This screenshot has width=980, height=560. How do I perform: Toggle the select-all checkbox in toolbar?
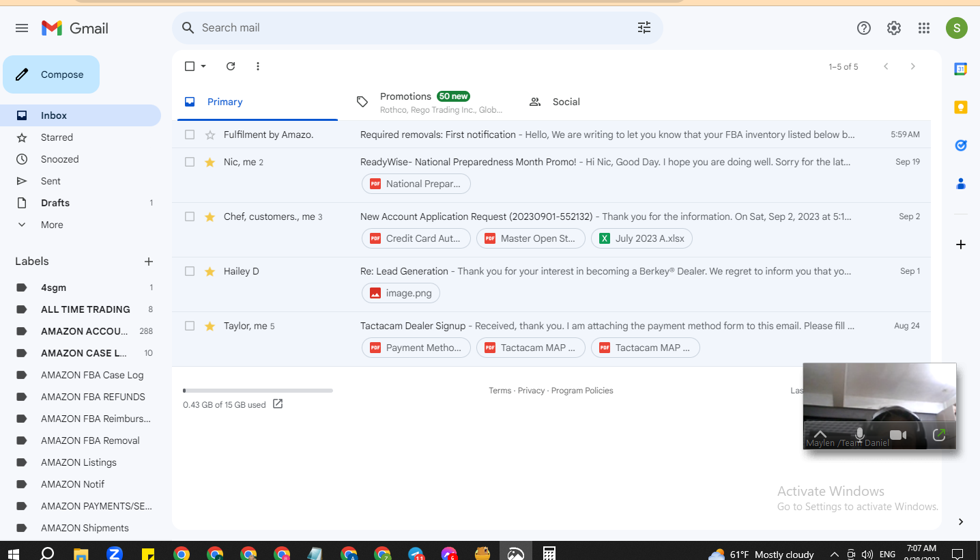[190, 66]
